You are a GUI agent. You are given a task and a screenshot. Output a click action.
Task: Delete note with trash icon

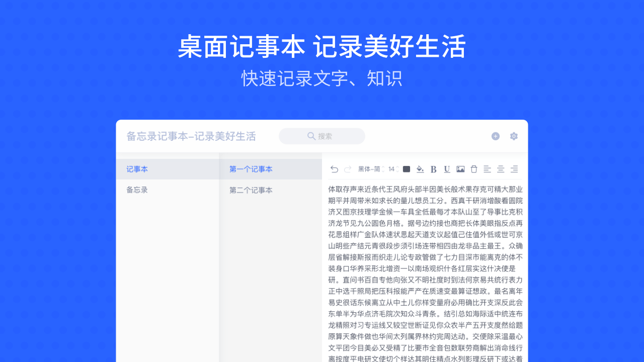tap(474, 169)
